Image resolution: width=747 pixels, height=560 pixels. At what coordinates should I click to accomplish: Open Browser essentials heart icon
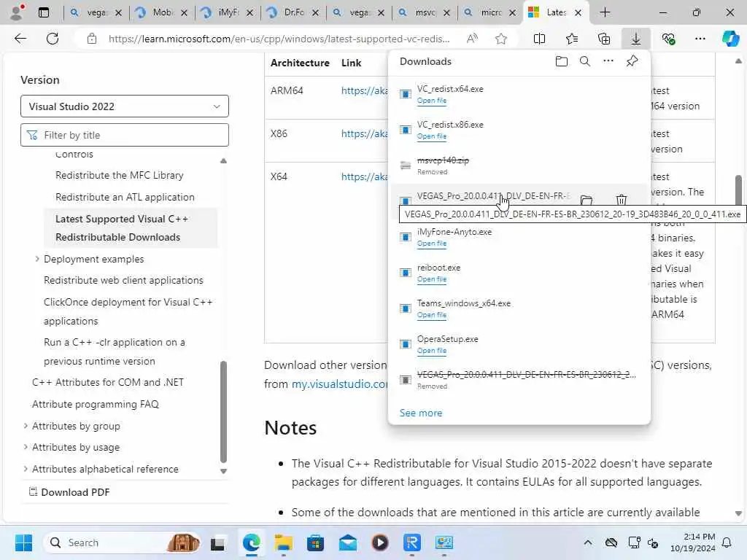click(x=668, y=39)
